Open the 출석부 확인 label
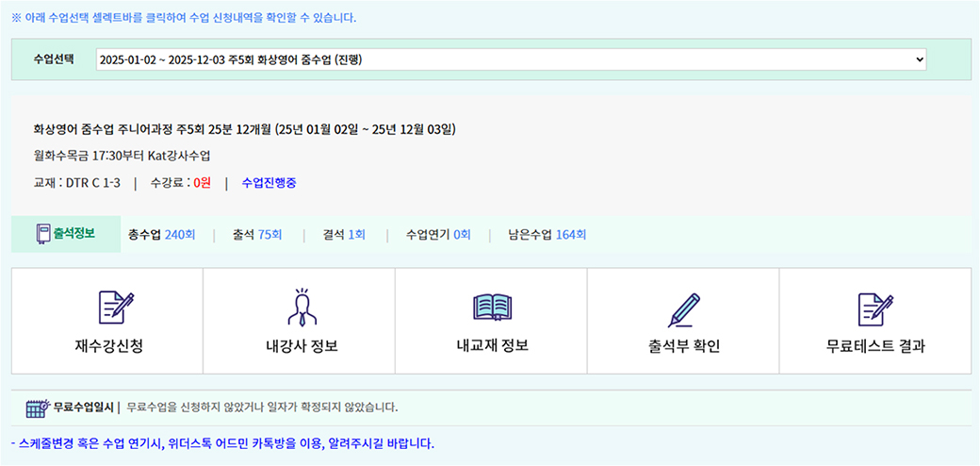Screen dimensions: 980x466 [684, 346]
